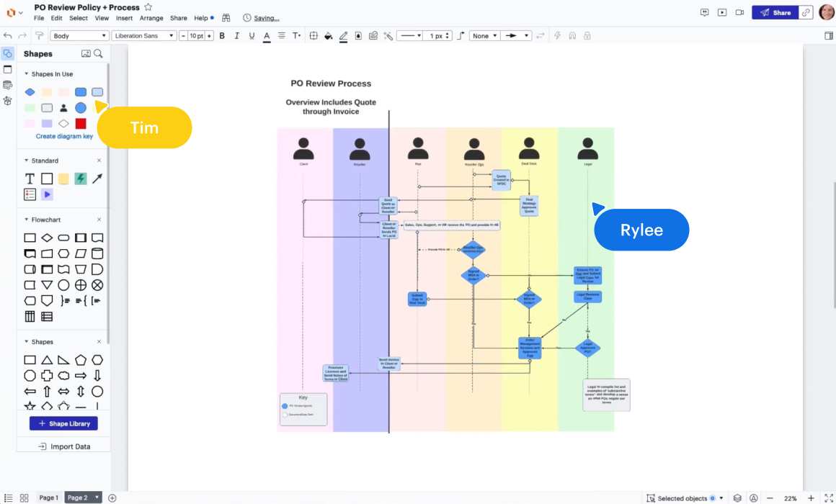Open the Body text style dropdown
The image size is (836, 504).
[x=79, y=36]
